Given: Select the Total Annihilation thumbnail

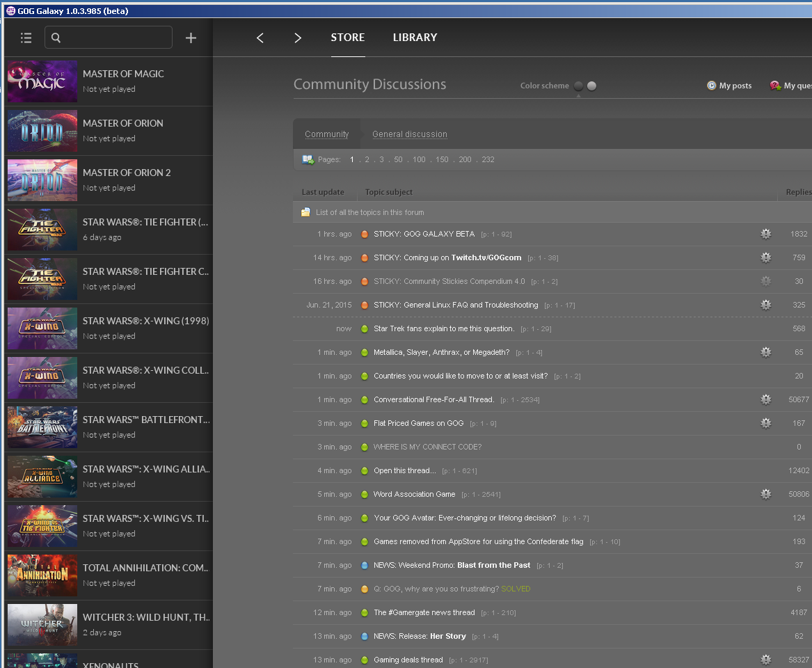Looking at the screenshot, I should click(x=42, y=575).
